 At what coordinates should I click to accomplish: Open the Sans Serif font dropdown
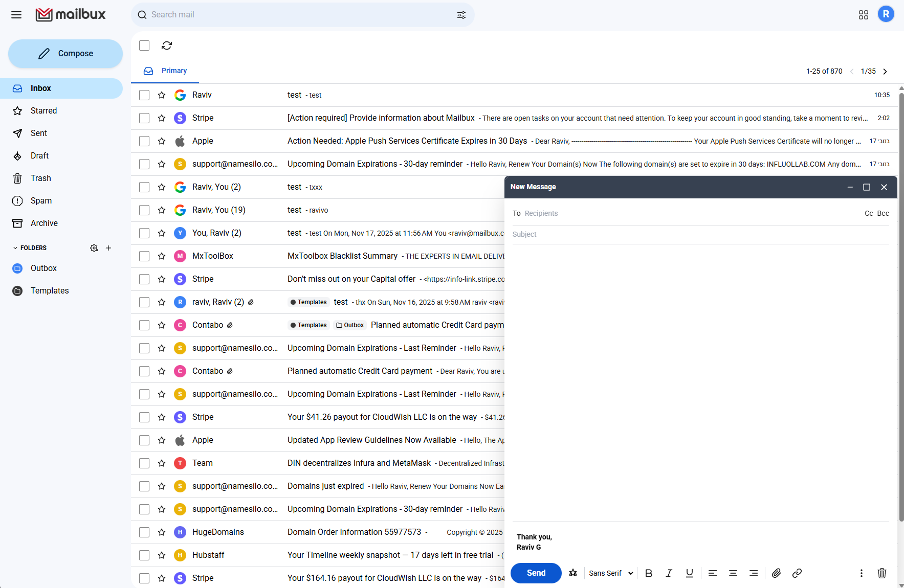pyautogui.click(x=611, y=573)
